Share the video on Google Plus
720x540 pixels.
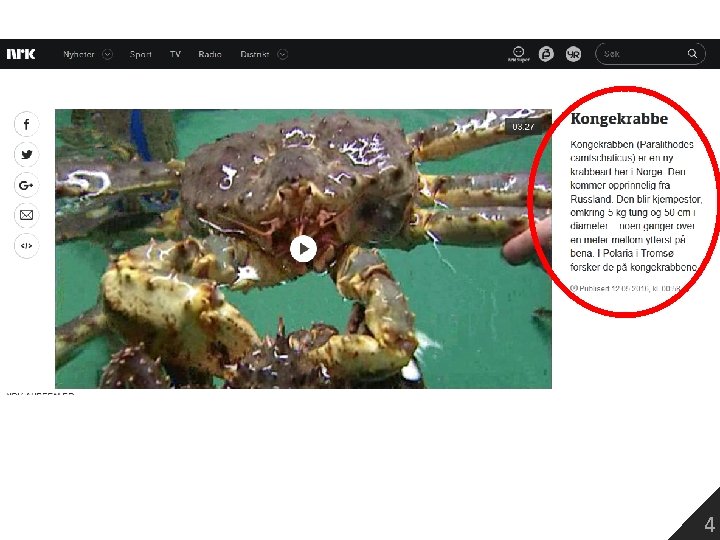click(27, 185)
